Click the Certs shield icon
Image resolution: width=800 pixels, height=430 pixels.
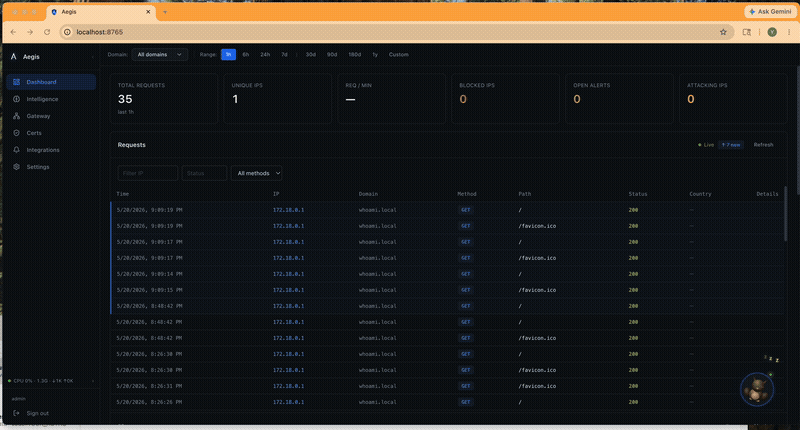pyautogui.click(x=16, y=133)
